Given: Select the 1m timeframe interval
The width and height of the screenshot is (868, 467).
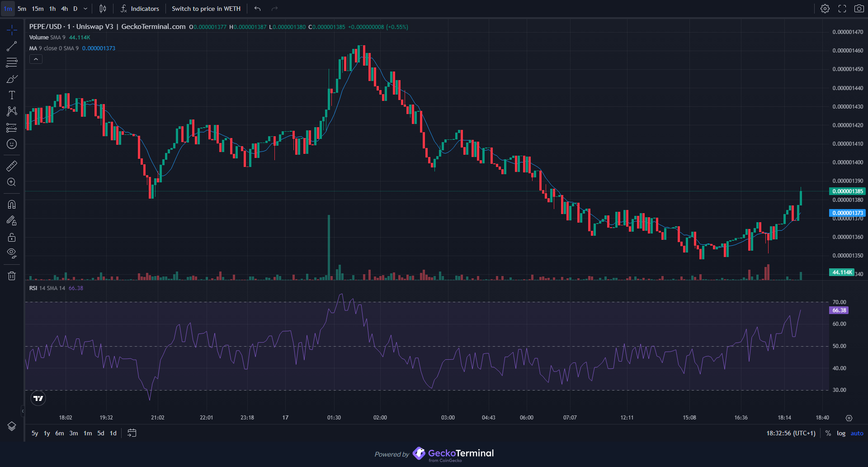Looking at the screenshot, I should tap(8, 9).
